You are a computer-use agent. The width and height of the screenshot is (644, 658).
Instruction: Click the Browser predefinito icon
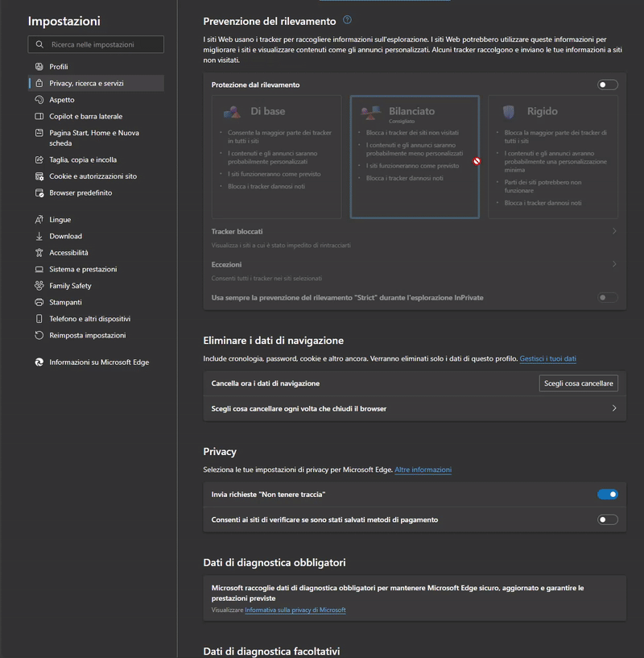(39, 192)
